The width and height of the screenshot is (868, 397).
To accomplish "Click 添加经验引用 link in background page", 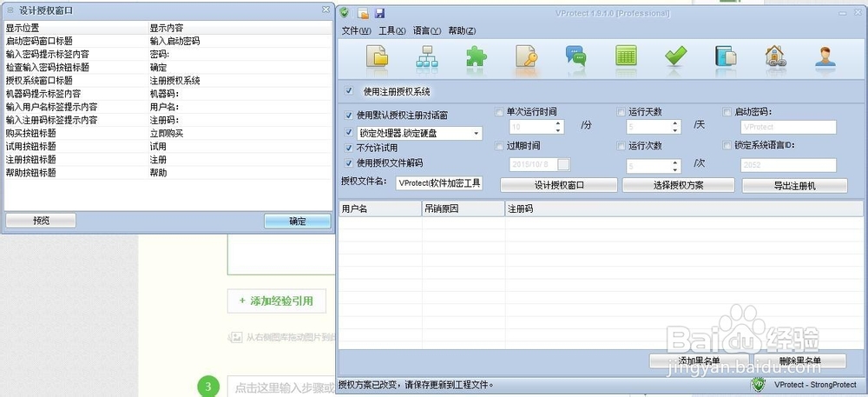I will click(276, 301).
